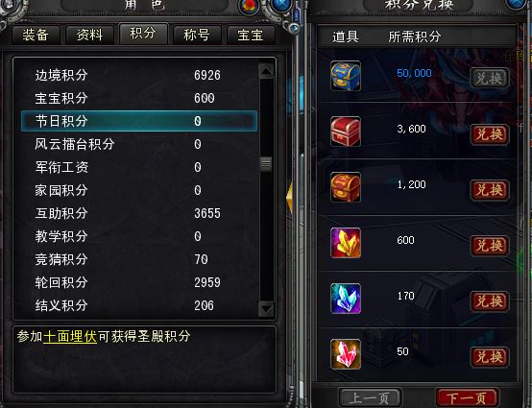This screenshot has height=408, width=532.
Task: Click the orange-gold treasure chest icon
Action: (346, 187)
